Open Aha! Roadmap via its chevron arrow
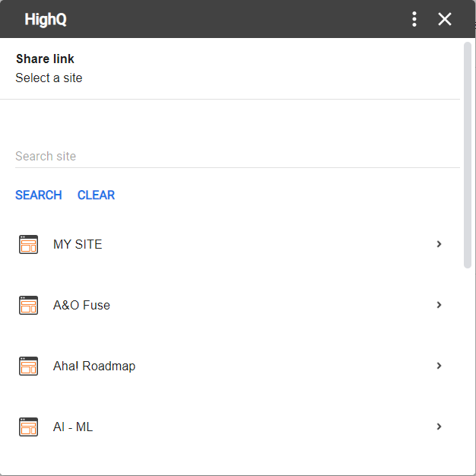476x476 pixels. click(x=439, y=366)
